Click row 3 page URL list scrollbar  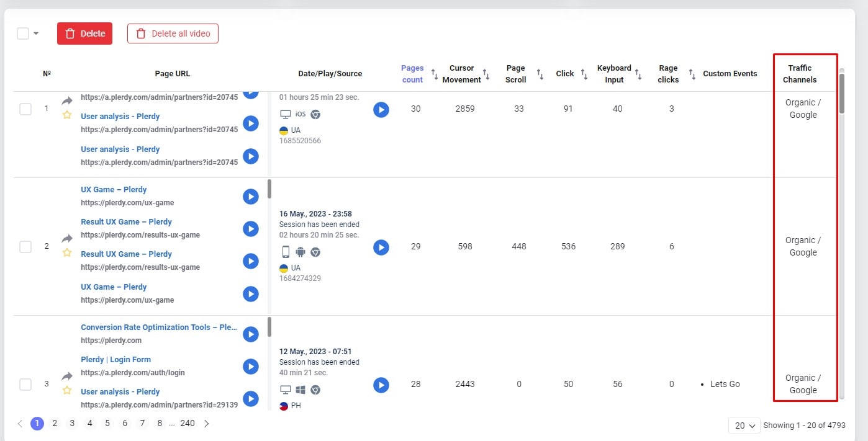[x=269, y=327]
